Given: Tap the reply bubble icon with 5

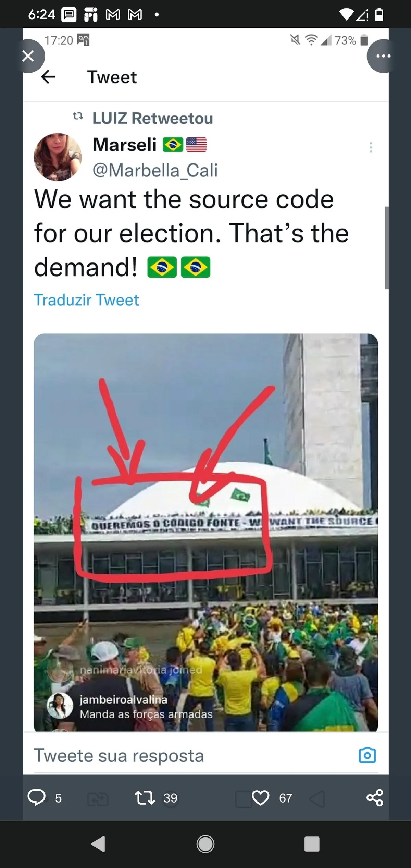Looking at the screenshot, I should tap(37, 798).
